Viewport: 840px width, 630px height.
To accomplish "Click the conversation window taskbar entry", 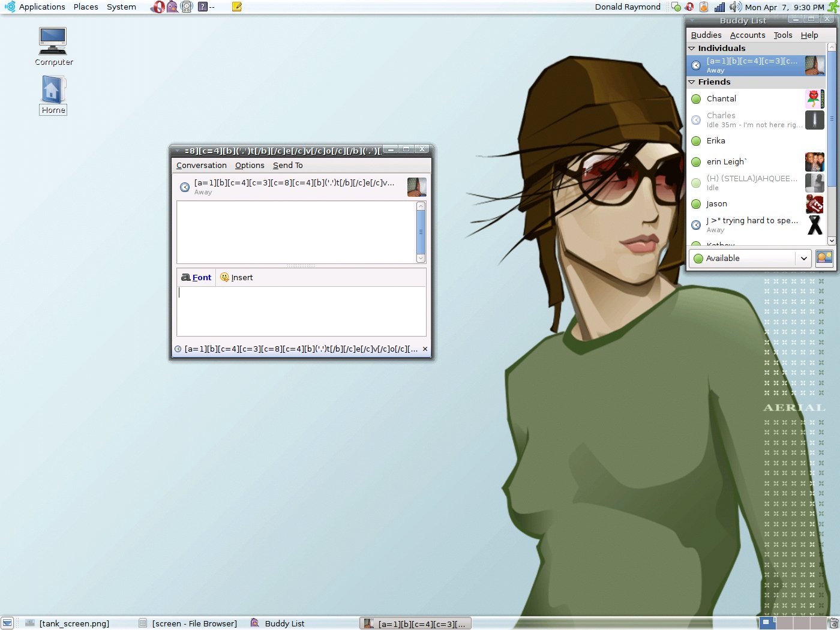I will click(415, 623).
